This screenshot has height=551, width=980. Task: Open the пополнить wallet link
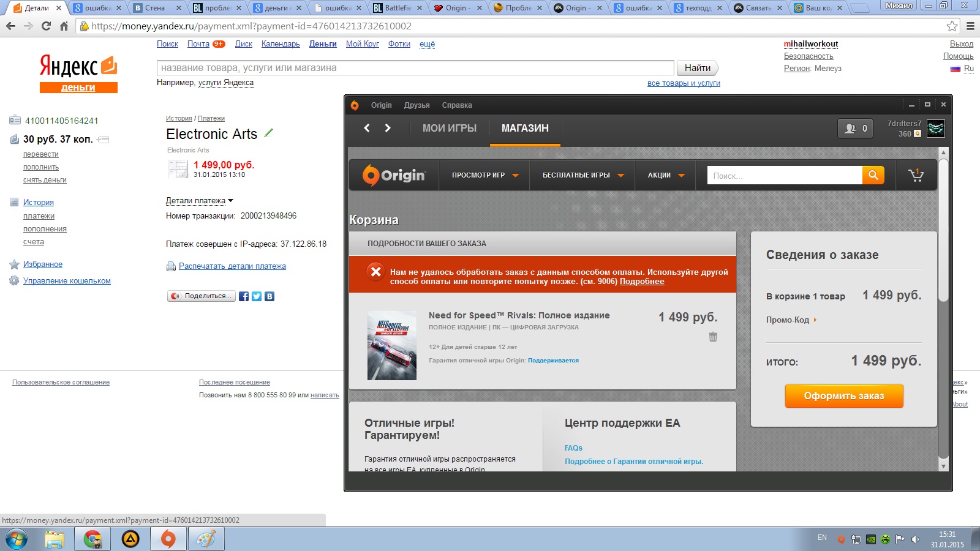click(x=41, y=167)
